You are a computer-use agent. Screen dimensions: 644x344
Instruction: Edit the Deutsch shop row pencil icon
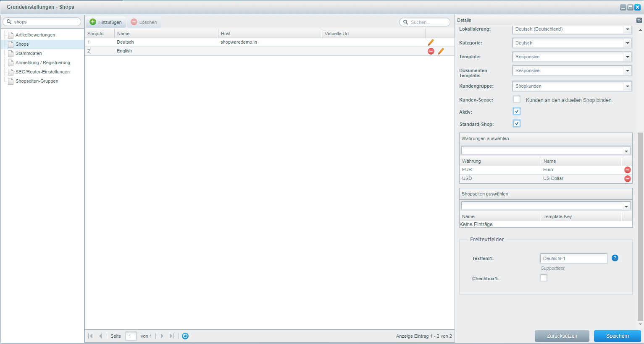pyautogui.click(x=431, y=42)
